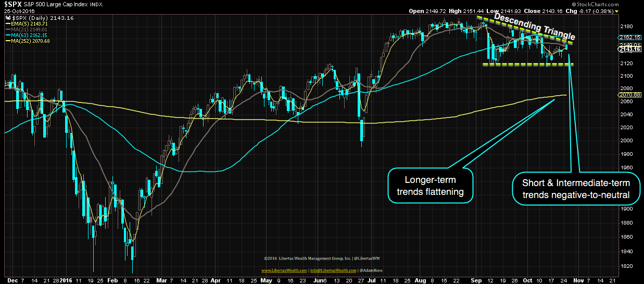Click the May month label on time axis
The width and height of the screenshot is (644, 284).
266,279
